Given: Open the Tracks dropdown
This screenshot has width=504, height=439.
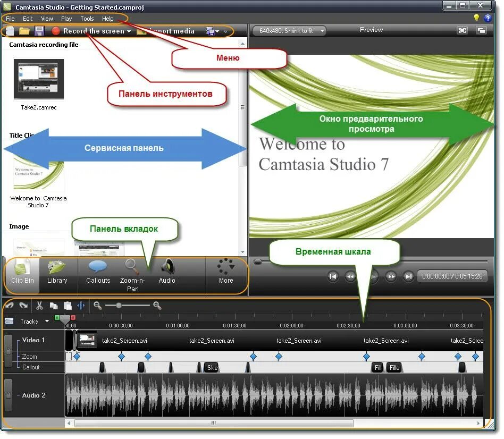Looking at the screenshot, I should point(35,322).
